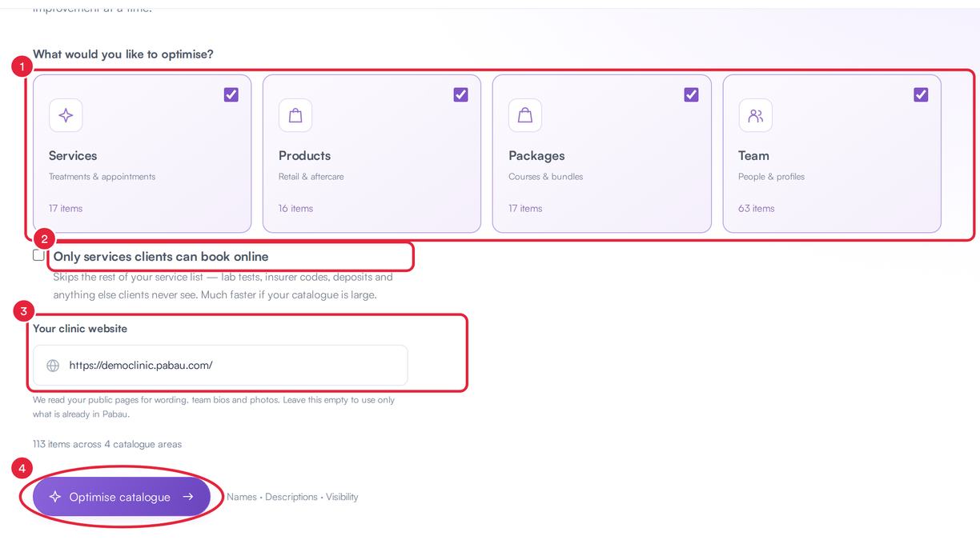This screenshot has width=980, height=552.
Task: Uncheck the Team card checkbox
Action: pyautogui.click(x=921, y=94)
